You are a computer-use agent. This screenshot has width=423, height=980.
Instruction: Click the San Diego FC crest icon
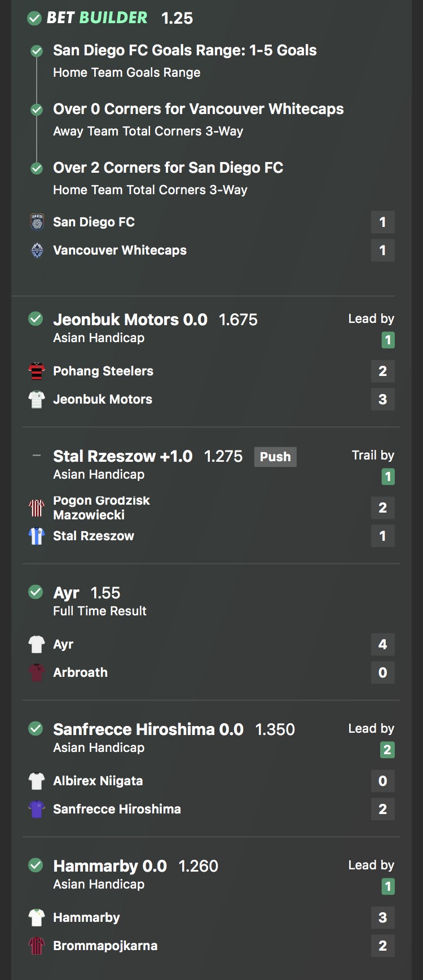(37, 222)
